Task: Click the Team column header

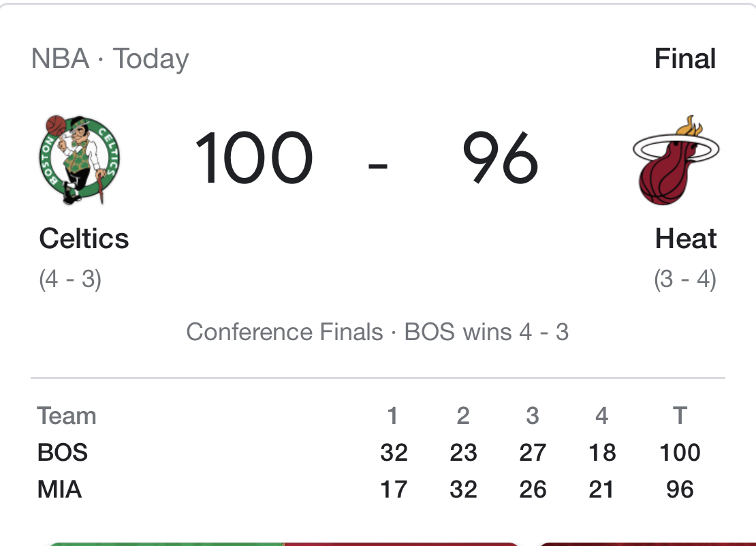Action: [x=67, y=416]
